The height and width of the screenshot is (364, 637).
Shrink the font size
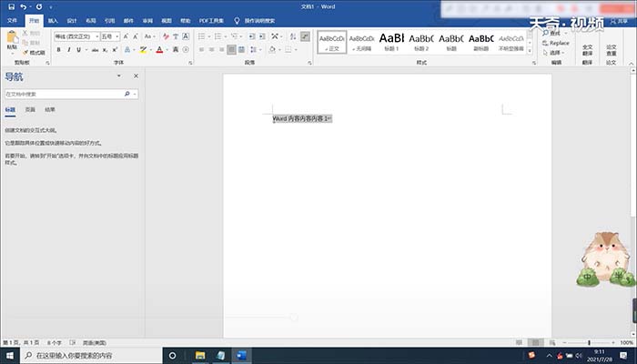(136, 36)
